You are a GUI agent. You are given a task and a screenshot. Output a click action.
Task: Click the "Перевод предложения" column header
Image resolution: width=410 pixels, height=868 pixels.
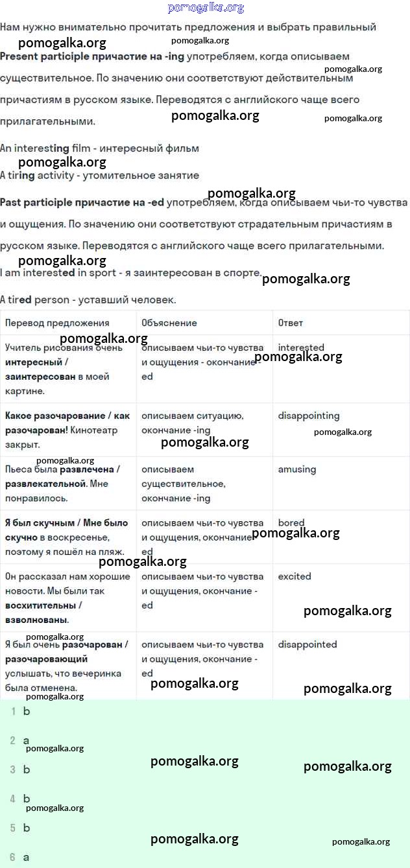coord(57,323)
